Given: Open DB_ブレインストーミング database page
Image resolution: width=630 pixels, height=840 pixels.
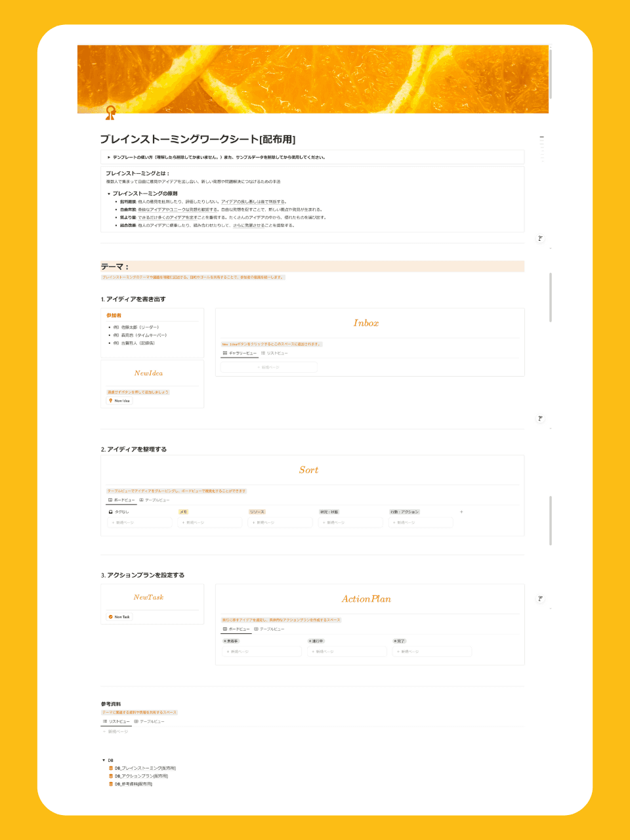Looking at the screenshot, I should [145, 768].
